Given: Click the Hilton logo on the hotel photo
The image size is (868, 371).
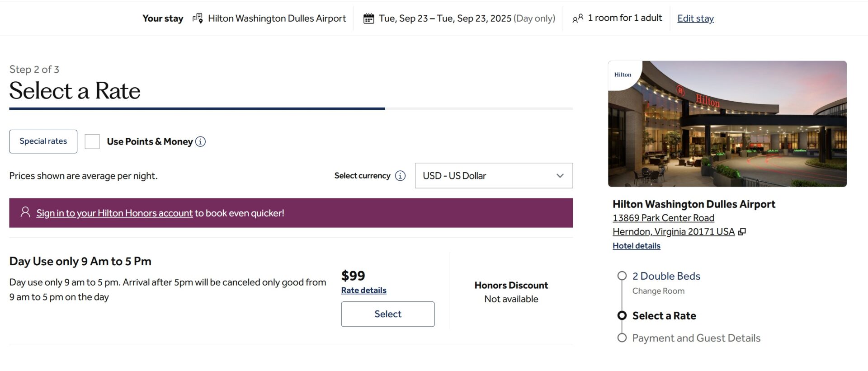Looking at the screenshot, I should click(x=623, y=74).
